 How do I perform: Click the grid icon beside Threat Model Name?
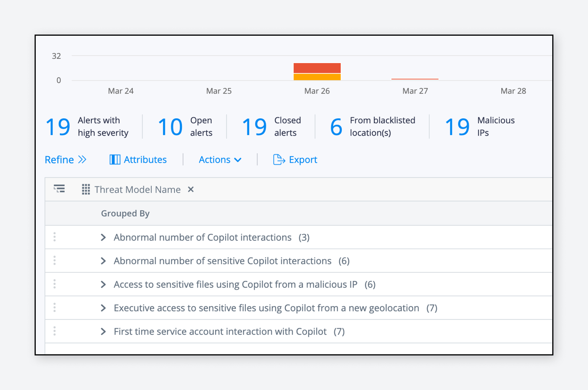pyautogui.click(x=86, y=190)
